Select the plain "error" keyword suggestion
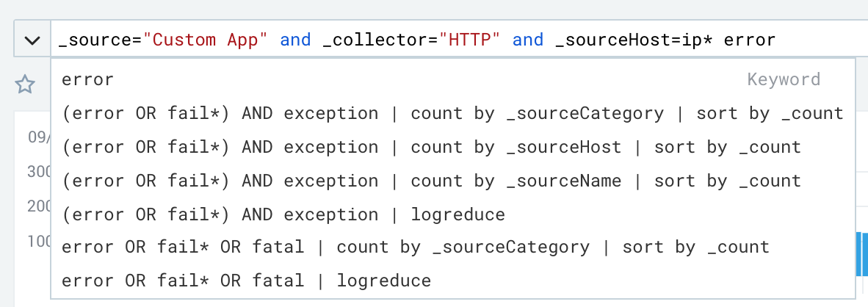The image size is (868, 307). coord(453,79)
